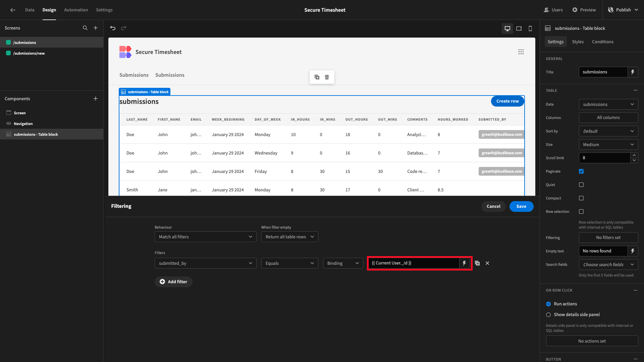Enable the Compact checkbox

tap(581, 198)
